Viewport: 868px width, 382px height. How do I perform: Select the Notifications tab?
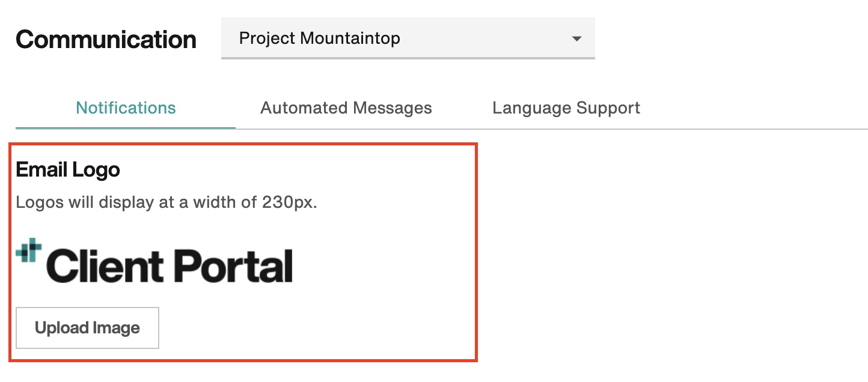pyautogui.click(x=126, y=108)
